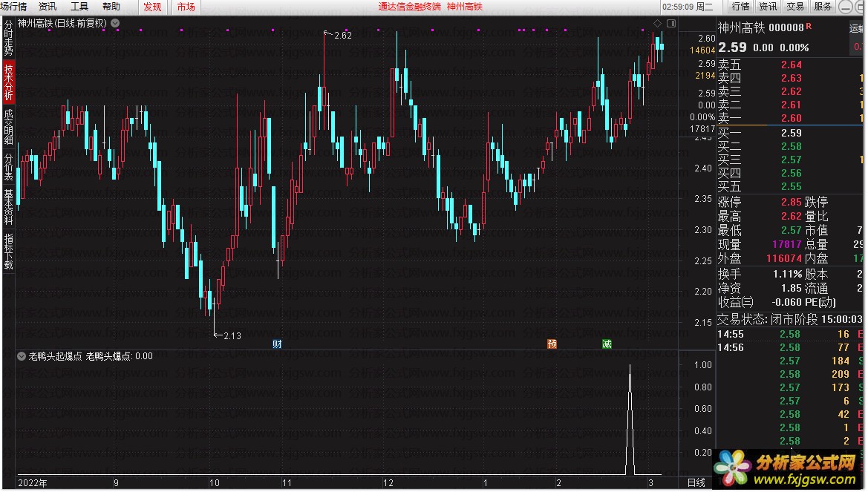Click the 行情 button at top right
The image size is (868, 492).
pos(740,7)
